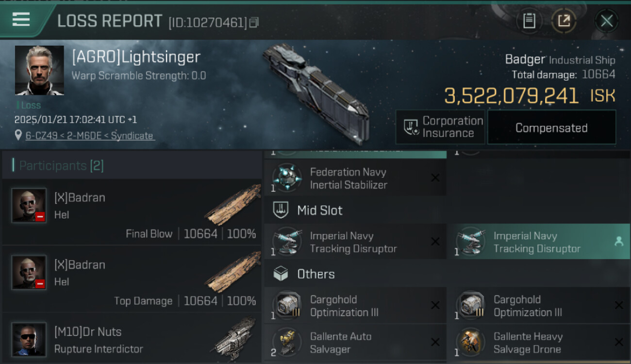Click the left Cargohold Optimization III item
The width and height of the screenshot is (631, 364).
click(x=354, y=306)
